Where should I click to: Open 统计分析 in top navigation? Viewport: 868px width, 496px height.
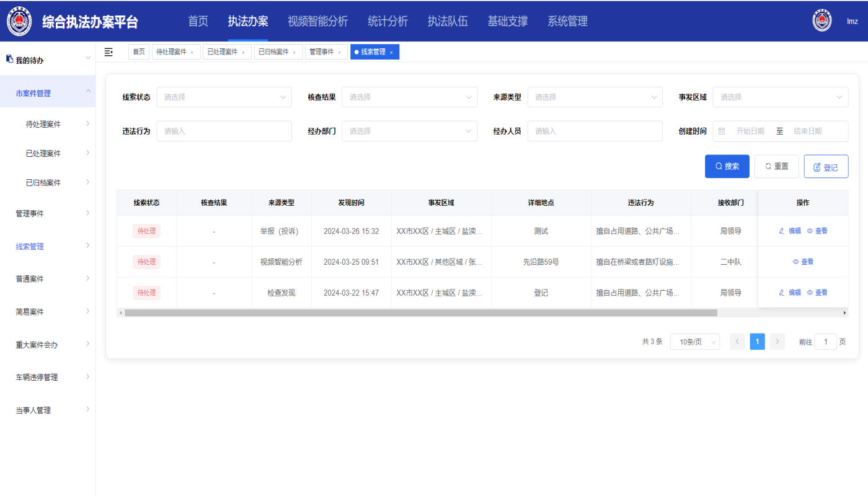point(388,21)
